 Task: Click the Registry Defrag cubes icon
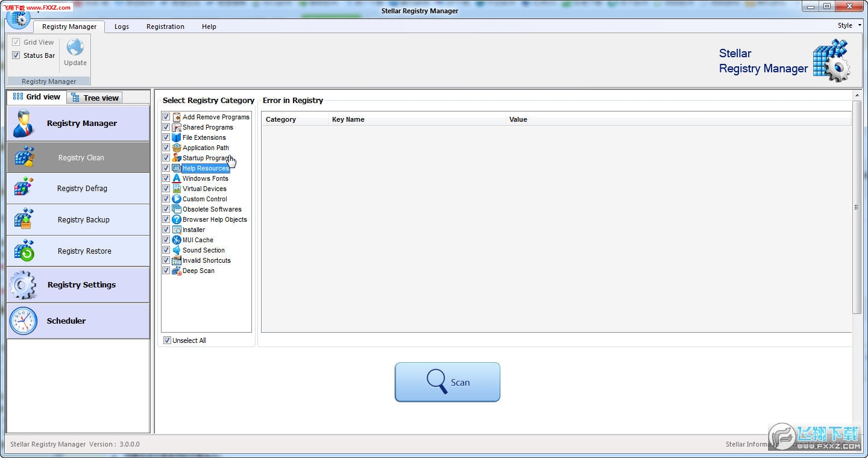coord(24,187)
